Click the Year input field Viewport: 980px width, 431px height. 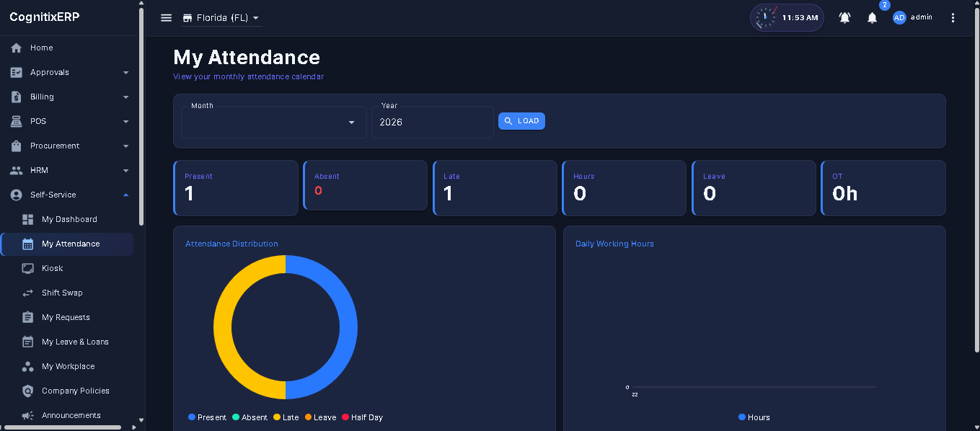433,123
